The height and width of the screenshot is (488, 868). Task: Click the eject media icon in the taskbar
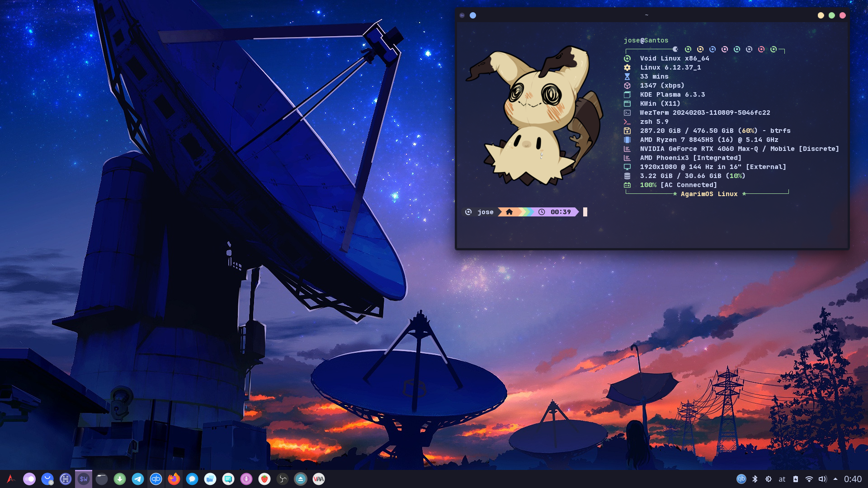coord(301,479)
